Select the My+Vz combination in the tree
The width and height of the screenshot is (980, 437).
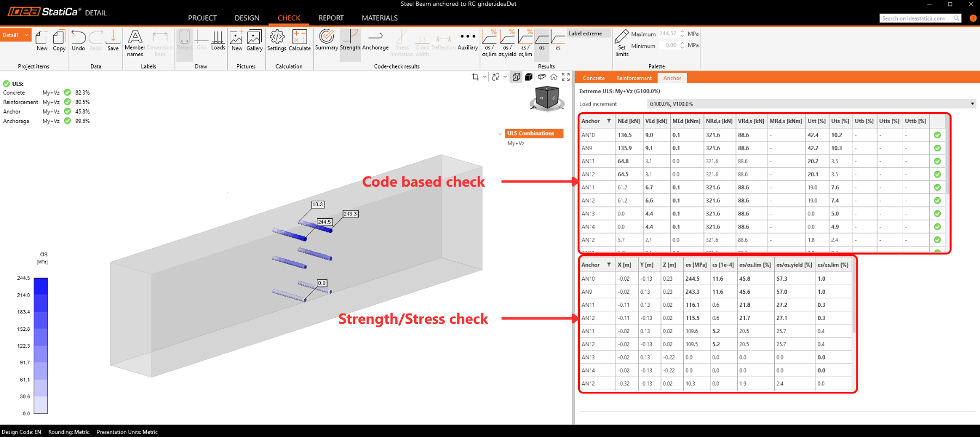tap(516, 144)
